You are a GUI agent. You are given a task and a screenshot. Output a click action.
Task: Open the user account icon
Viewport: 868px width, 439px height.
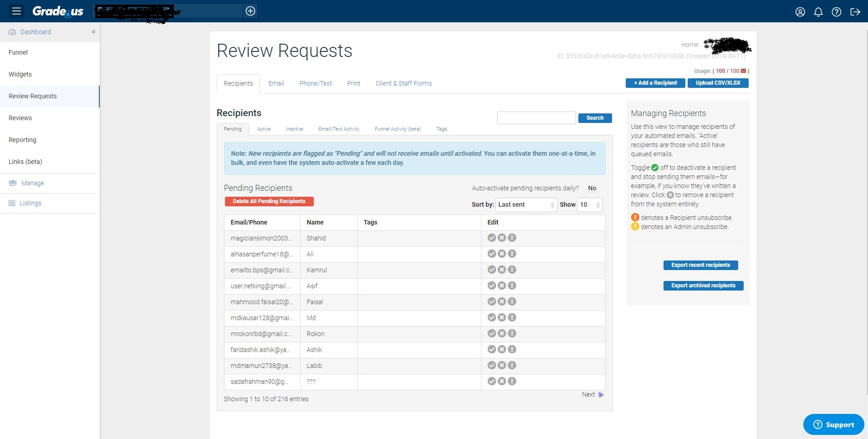click(x=800, y=12)
